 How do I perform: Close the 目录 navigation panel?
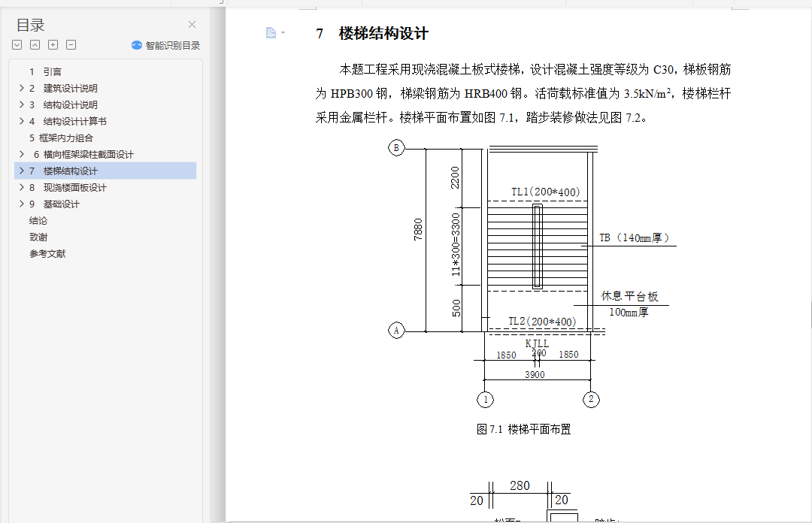(192, 24)
